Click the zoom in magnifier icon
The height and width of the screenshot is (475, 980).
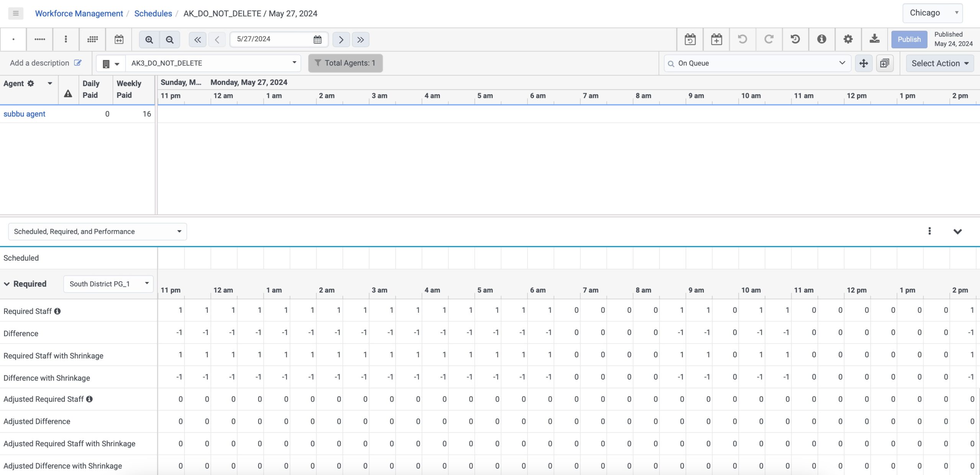[149, 39]
